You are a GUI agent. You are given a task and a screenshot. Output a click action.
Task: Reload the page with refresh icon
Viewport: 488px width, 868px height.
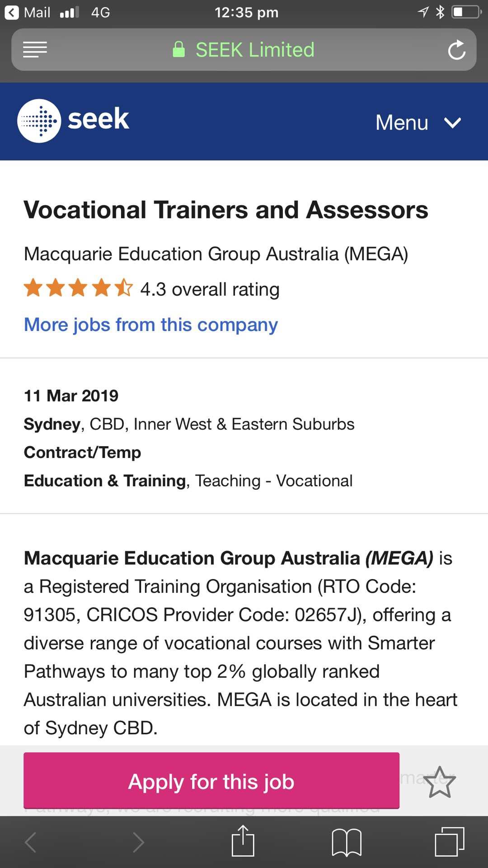coord(456,50)
